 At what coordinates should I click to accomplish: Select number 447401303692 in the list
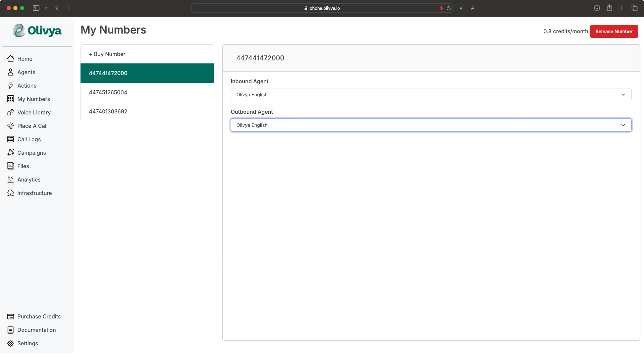coord(147,111)
